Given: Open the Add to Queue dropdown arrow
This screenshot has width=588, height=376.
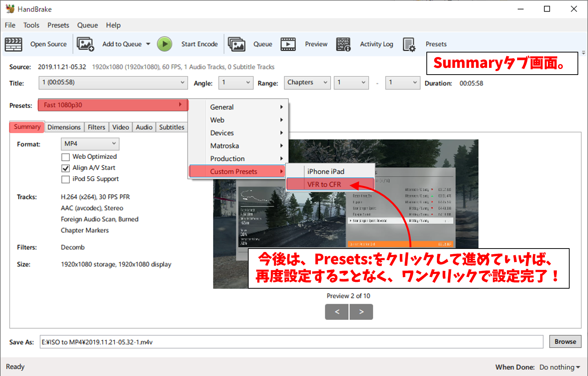Looking at the screenshot, I should [x=148, y=44].
